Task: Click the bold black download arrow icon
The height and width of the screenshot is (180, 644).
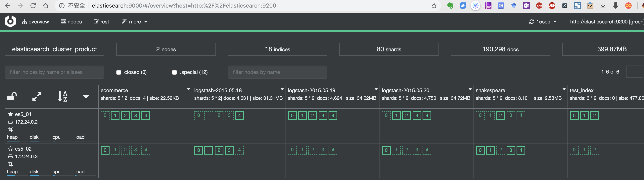Action: click(616, 6)
